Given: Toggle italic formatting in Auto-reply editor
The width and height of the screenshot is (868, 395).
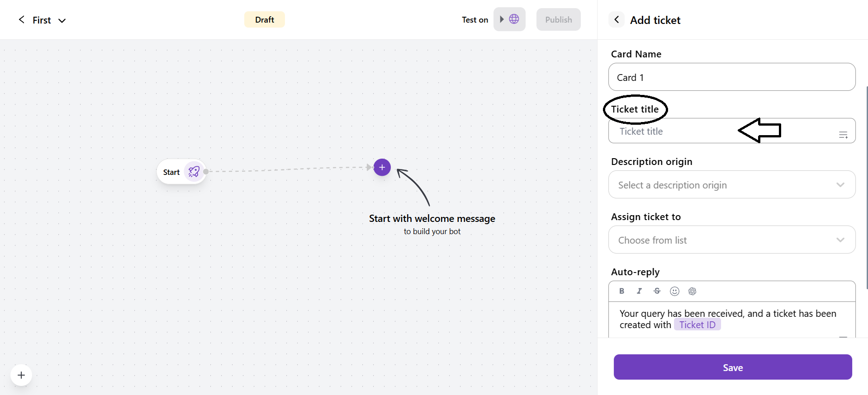Looking at the screenshot, I should 639,291.
